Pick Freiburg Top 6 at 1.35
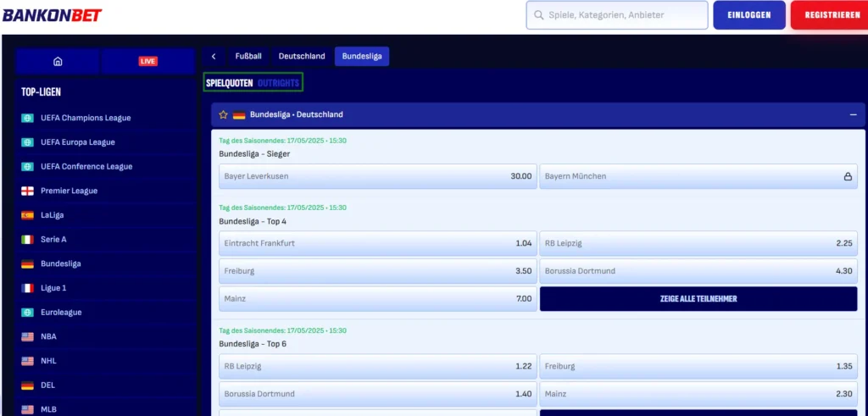Image resolution: width=868 pixels, height=416 pixels. (x=698, y=366)
